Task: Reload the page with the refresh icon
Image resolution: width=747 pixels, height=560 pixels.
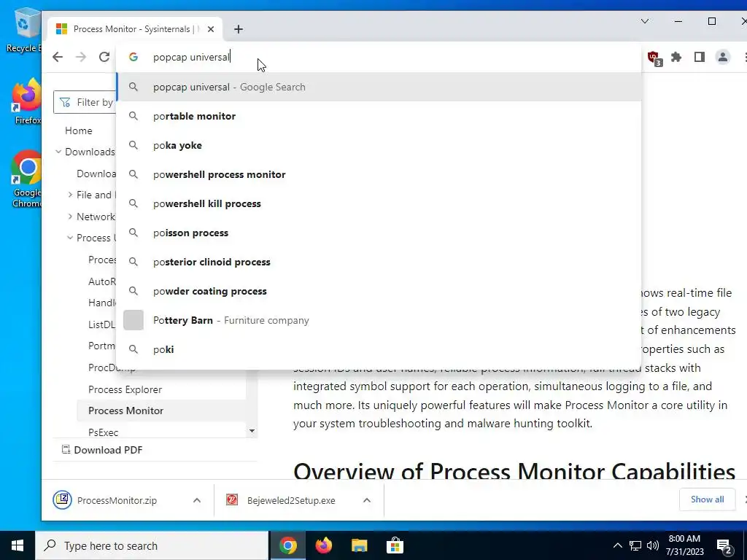Action: [x=104, y=57]
